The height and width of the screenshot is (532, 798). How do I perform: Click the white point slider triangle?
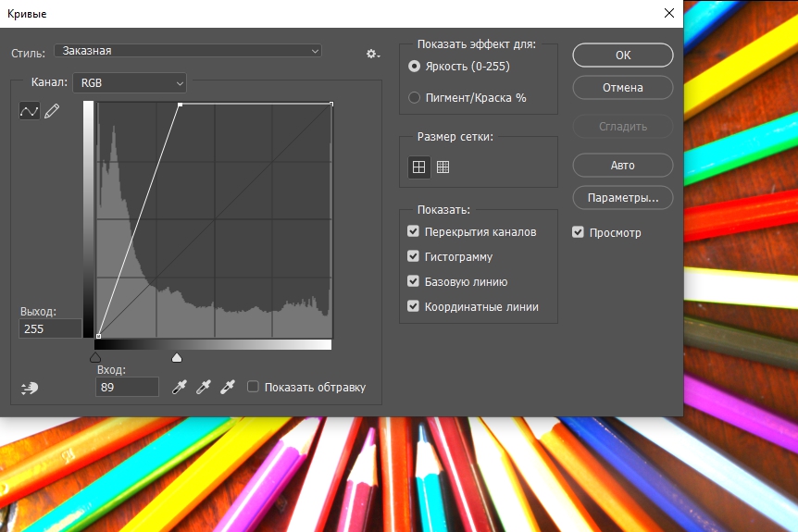[177, 357]
